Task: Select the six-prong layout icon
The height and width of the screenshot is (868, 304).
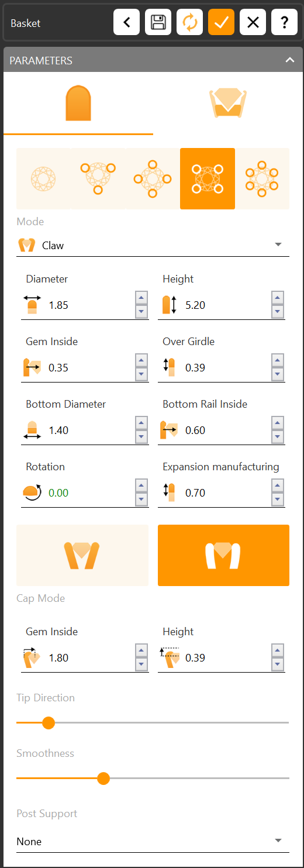Action: [x=262, y=178]
